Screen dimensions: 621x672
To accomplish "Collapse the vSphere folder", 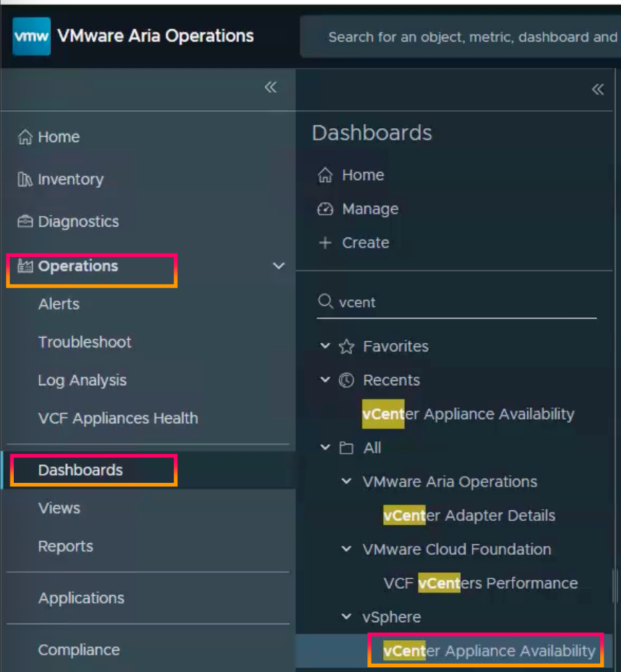I will pyautogui.click(x=346, y=617).
